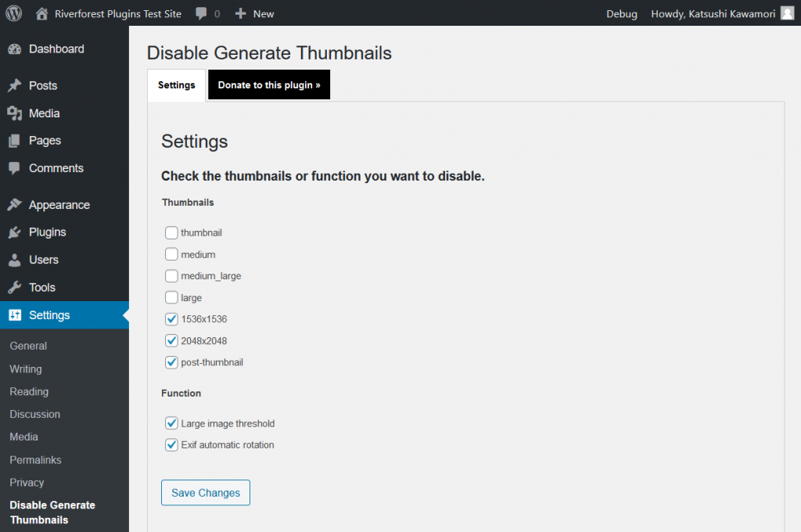Viewport: 801px width, 532px height.
Task: Click the Posts pushpin icon
Action: tap(14, 86)
